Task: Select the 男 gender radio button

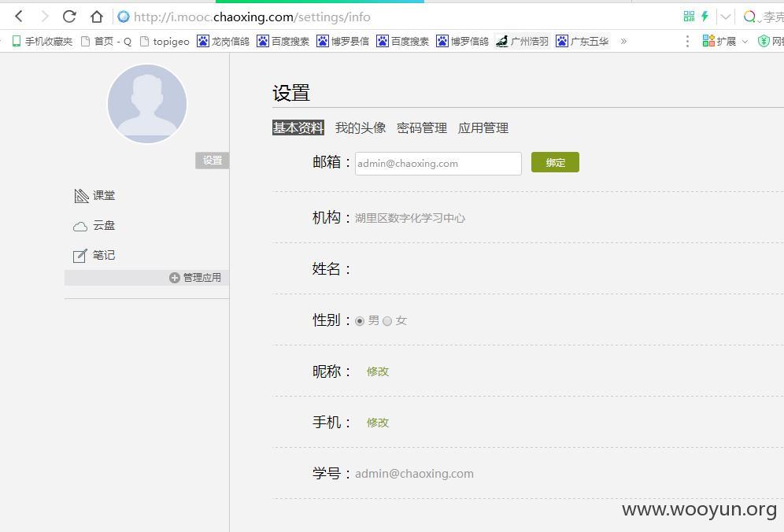Action: pyautogui.click(x=360, y=321)
